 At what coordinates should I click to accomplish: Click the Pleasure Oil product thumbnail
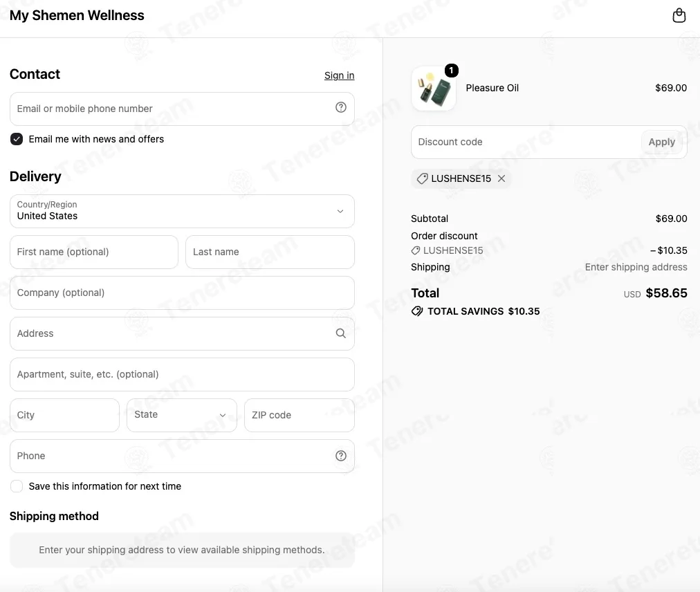(434, 89)
